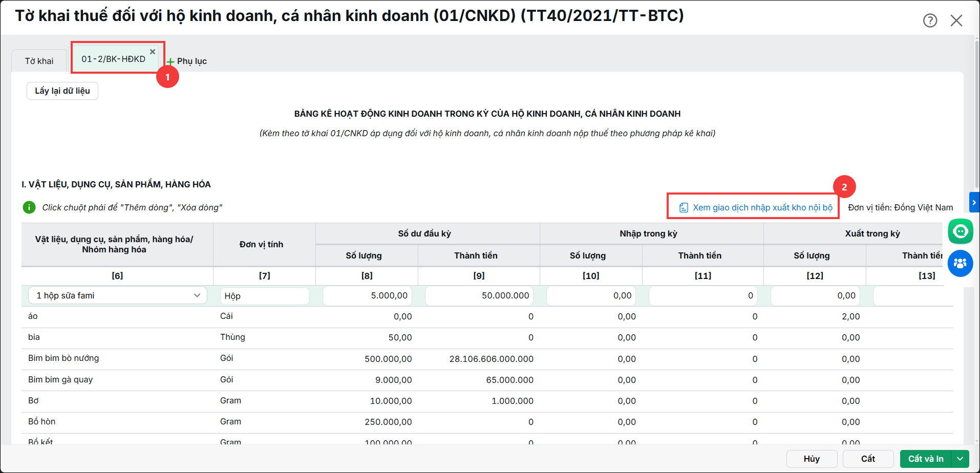Edit the 5.000,00 opening quantity field
The height and width of the screenshot is (473, 980).
pos(367,295)
